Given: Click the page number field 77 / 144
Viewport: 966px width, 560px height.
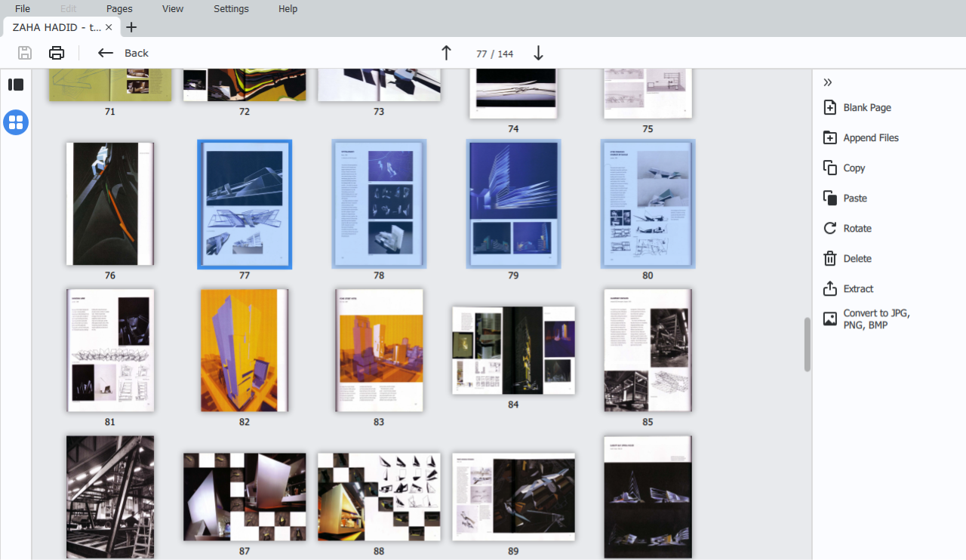Looking at the screenshot, I should [x=494, y=54].
